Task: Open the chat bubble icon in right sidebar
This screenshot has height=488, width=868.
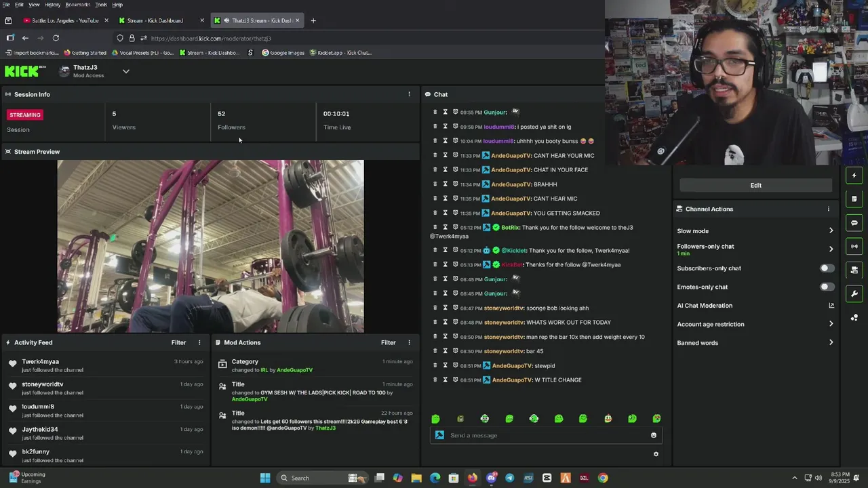Action: [x=854, y=222]
